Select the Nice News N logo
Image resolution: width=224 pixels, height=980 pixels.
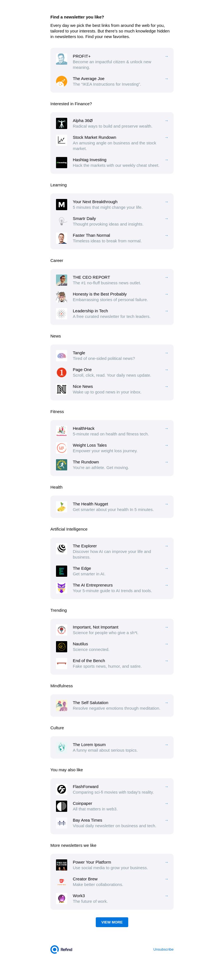click(x=61, y=389)
